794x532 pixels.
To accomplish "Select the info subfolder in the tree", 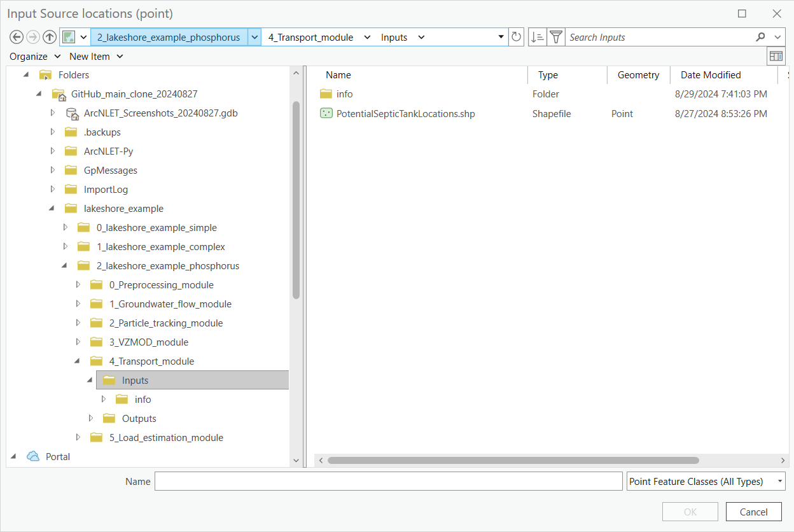I will (x=143, y=400).
